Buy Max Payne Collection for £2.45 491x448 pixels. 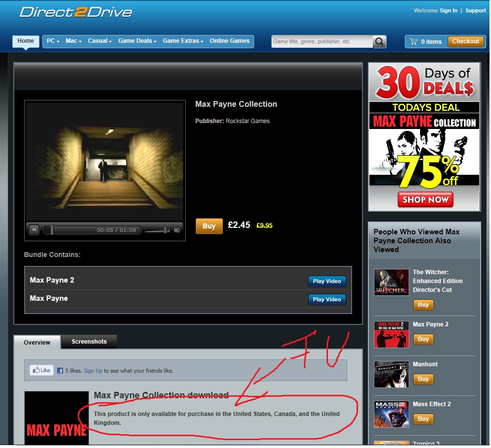(209, 226)
